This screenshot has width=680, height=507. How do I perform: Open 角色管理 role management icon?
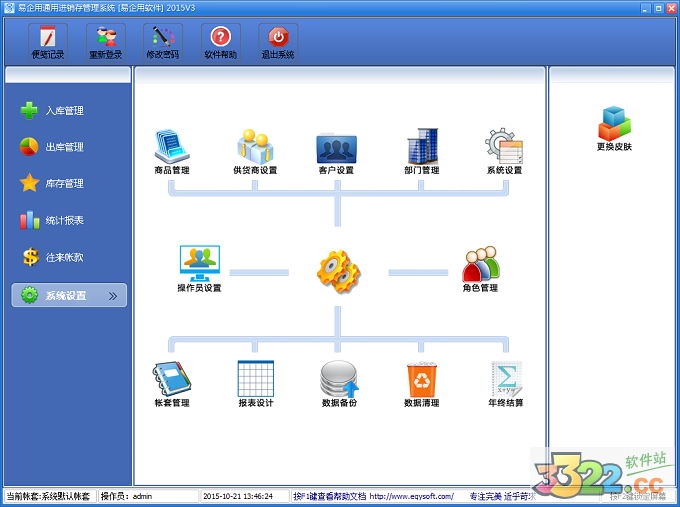click(x=480, y=269)
